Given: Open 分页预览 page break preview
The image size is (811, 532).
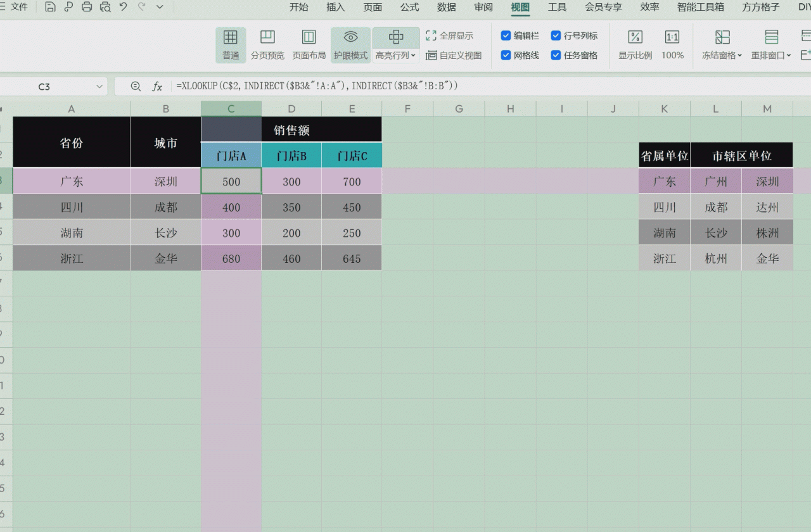Looking at the screenshot, I should click(x=267, y=44).
